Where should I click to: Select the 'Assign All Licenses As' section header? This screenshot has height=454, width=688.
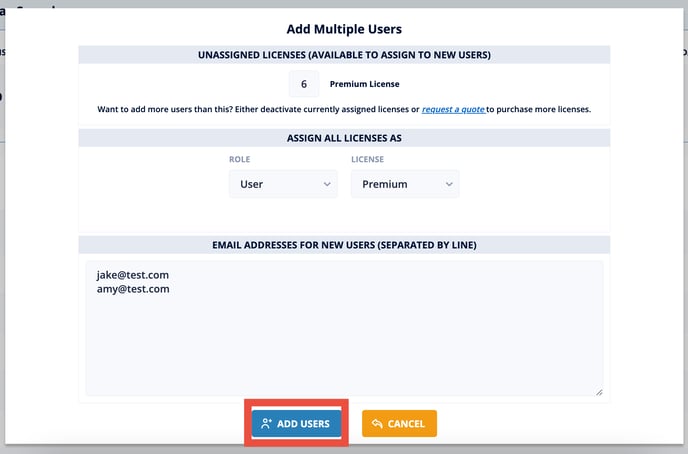coord(344,138)
